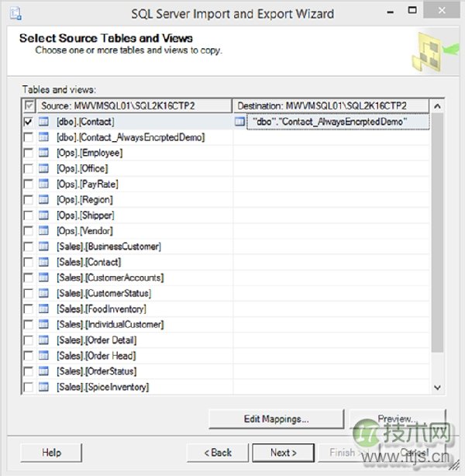Click scrollbar down arrow in tables list
The image size is (465, 476).
click(x=437, y=388)
